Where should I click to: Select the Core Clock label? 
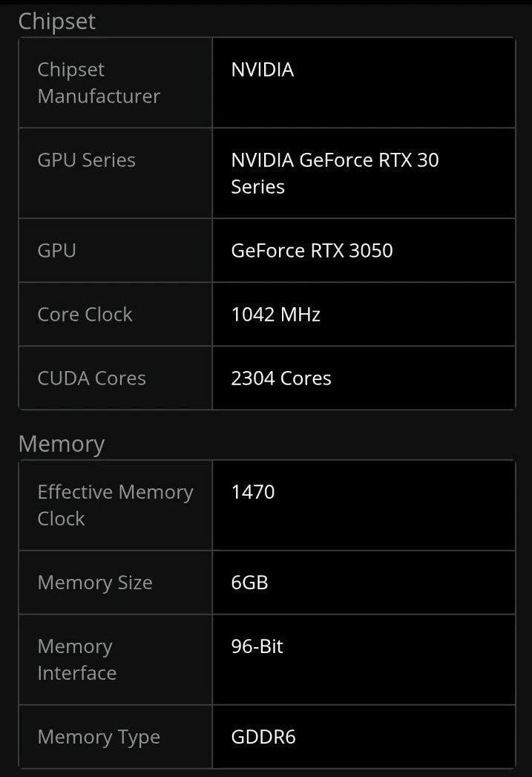tap(85, 315)
